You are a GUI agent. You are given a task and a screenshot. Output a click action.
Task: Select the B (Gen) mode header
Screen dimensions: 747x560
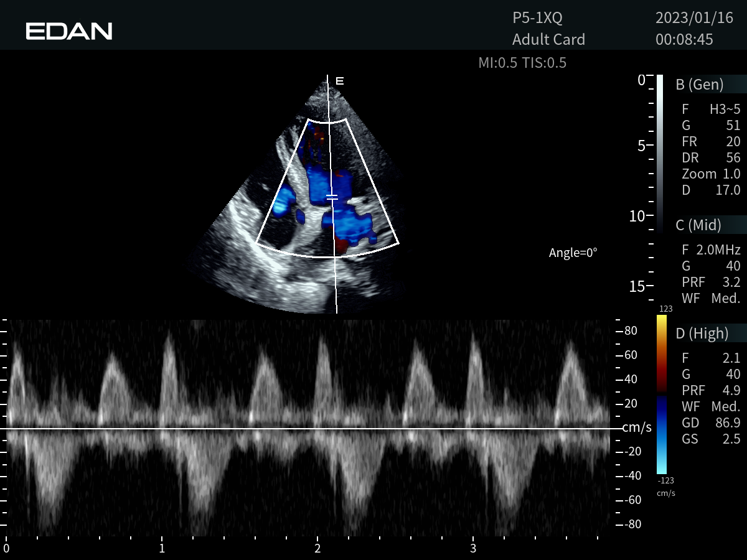[700, 85]
